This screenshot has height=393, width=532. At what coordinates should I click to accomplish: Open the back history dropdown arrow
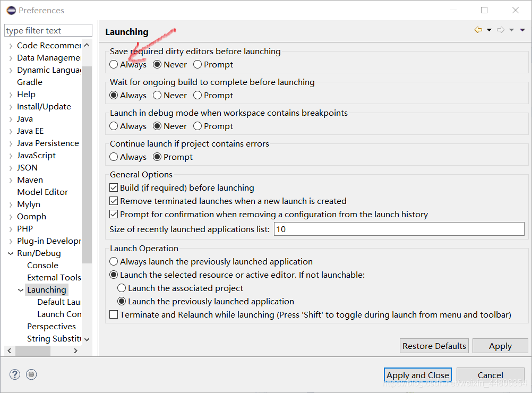click(x=489, y=30)
